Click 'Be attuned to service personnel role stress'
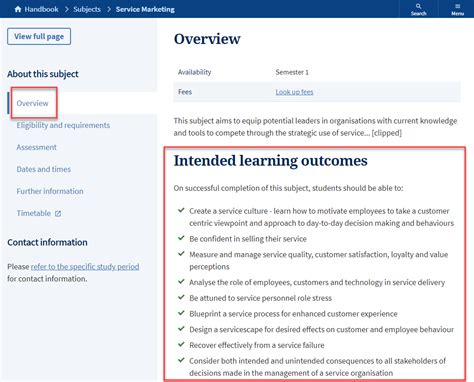The image size is (474, 382). pyautogui.click(x=261, y=298)
